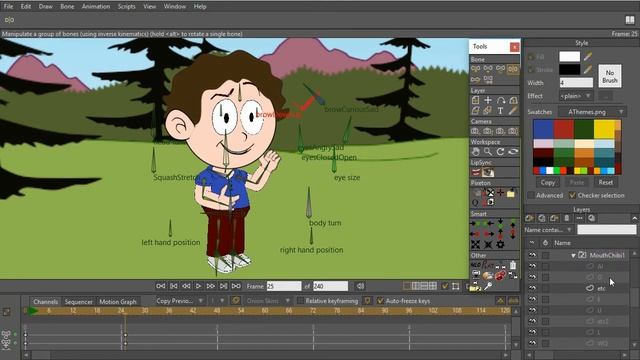The width and height of the screenshot is (640, 360).
Task: Toggle visibility of the etc layer
Action: (532, 288)
